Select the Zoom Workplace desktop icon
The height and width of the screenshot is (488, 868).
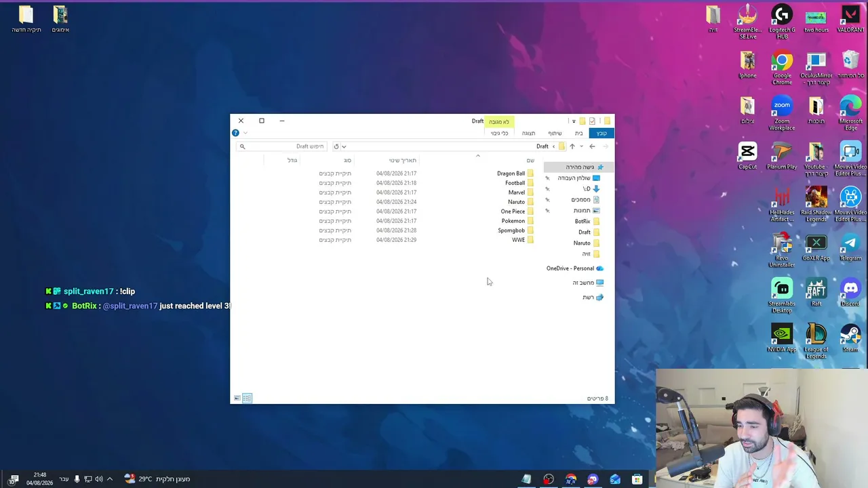click(782, 114)
